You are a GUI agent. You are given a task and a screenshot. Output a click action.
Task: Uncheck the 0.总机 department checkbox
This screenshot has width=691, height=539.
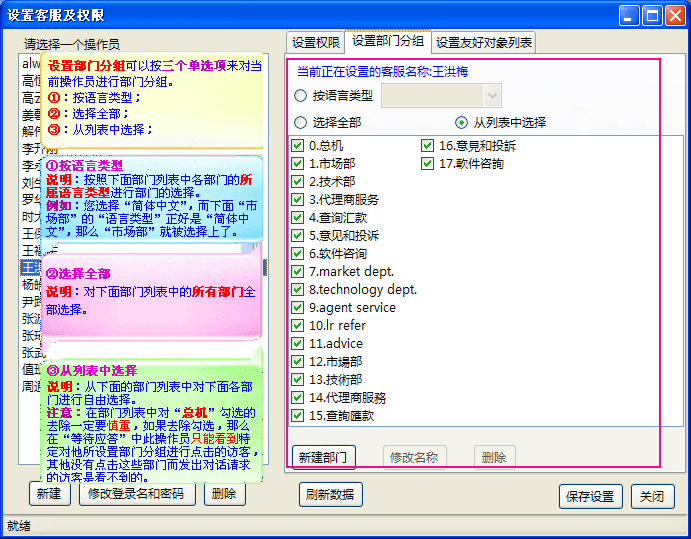pyautogui.click(x=298, y=145)
